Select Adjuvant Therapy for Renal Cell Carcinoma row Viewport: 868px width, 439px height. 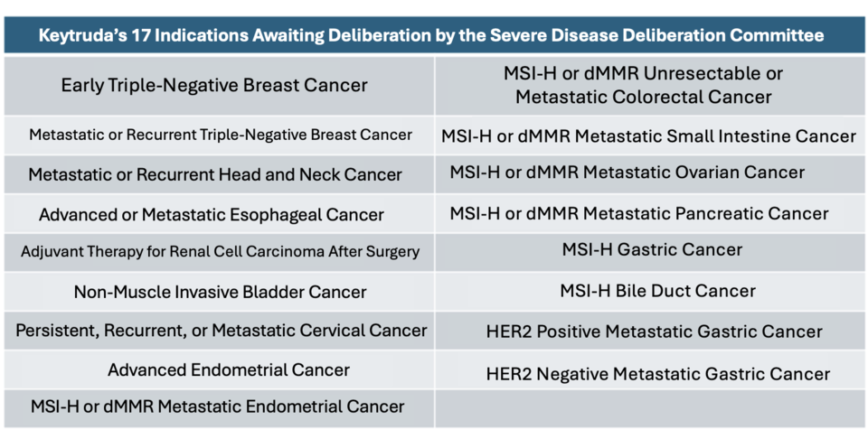pyautogui.click(x=221, y=252)
